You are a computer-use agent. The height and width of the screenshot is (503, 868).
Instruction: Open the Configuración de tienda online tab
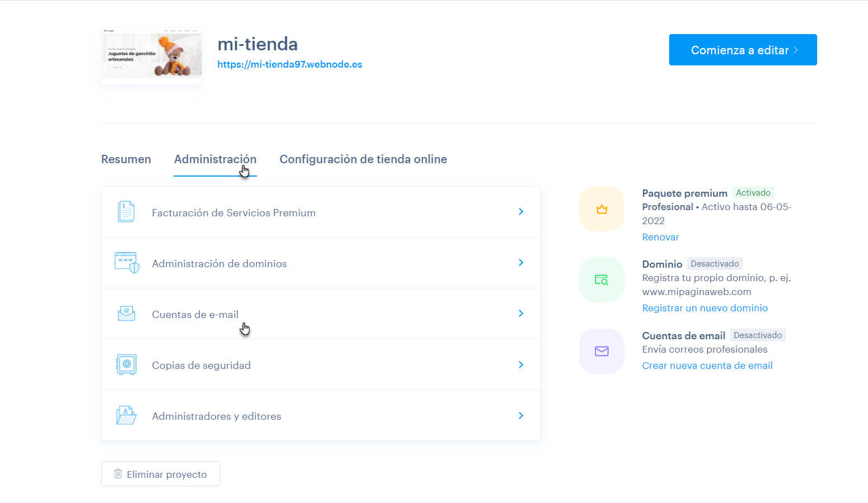point(363,159)
